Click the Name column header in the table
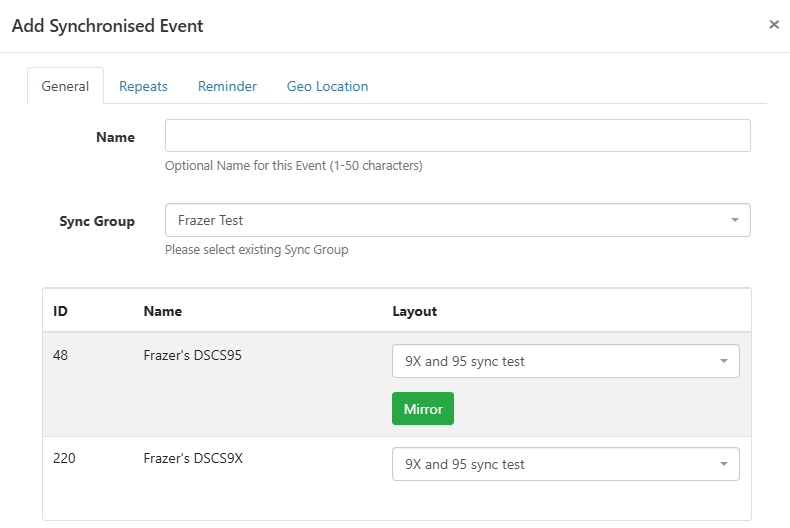Screen dimensions: 790x528 [x=163, y=311]
